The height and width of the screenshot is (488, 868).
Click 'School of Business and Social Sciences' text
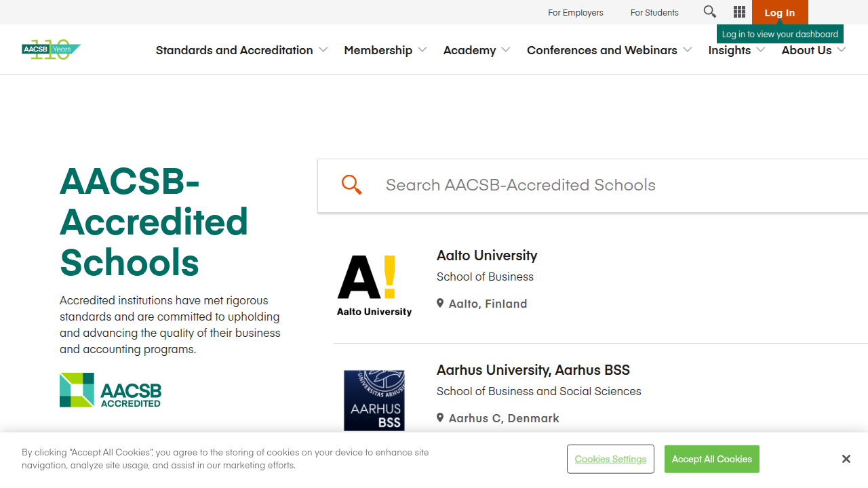pos(538,391)
